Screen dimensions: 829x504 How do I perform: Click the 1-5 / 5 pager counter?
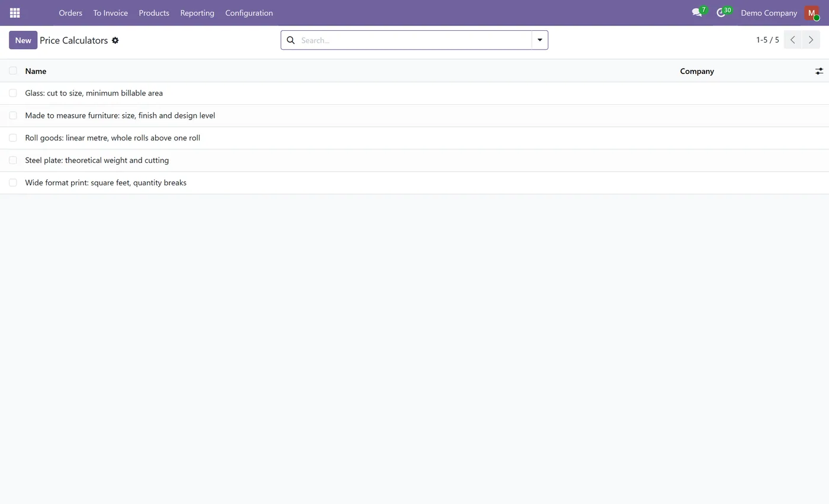pyautogui.click(x=767, y=40)
